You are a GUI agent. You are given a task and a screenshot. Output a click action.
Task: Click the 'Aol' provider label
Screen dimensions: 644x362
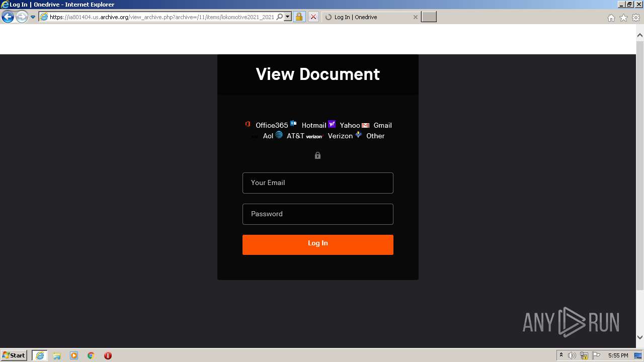click(x=268, y=136)
